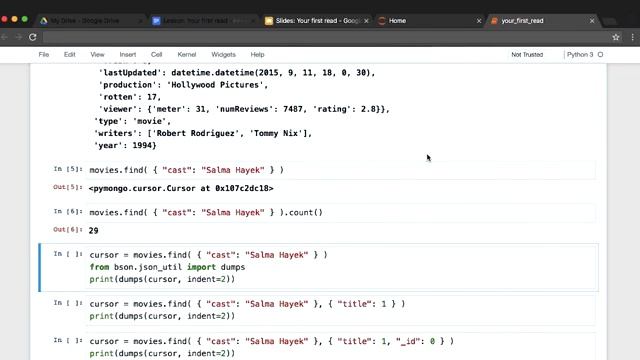
Task: Switch to the Home tab
Action: [429, 20]
